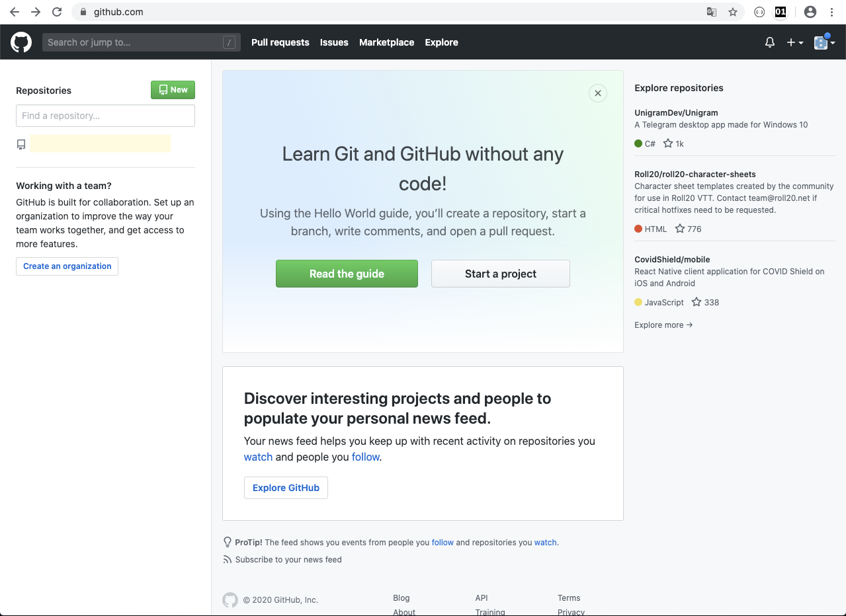Image resolution: width=846 pixels, height=616 pixels.
Task: Dismiss the Learn Git banner
Action: [598, 93]
